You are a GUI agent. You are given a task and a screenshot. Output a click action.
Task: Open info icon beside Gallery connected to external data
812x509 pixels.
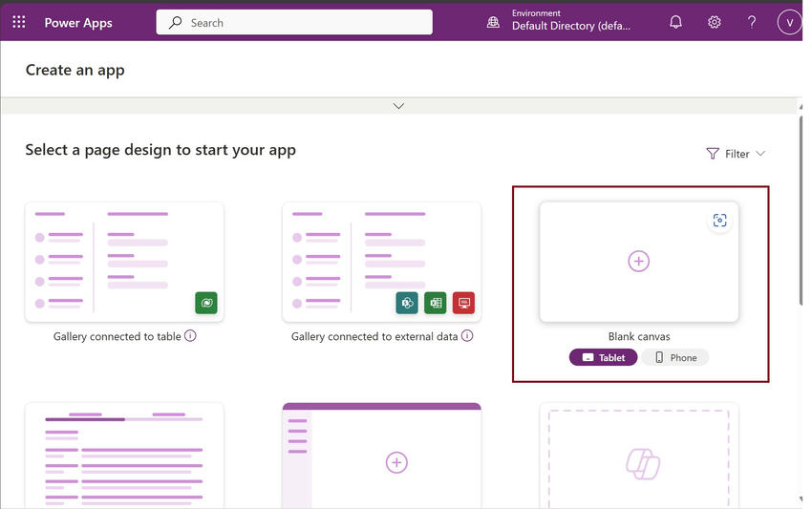(x=467, y=336)
